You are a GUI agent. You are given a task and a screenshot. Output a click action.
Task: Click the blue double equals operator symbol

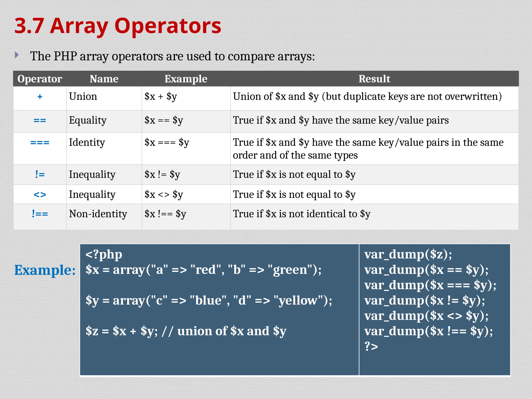tap(40, 121)
